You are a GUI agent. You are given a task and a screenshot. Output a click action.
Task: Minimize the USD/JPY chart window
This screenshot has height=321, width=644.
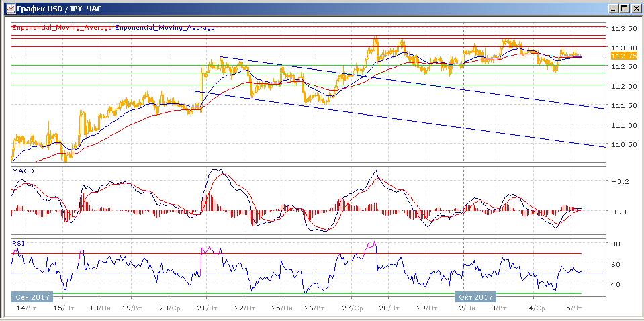[x=614, y=9]
